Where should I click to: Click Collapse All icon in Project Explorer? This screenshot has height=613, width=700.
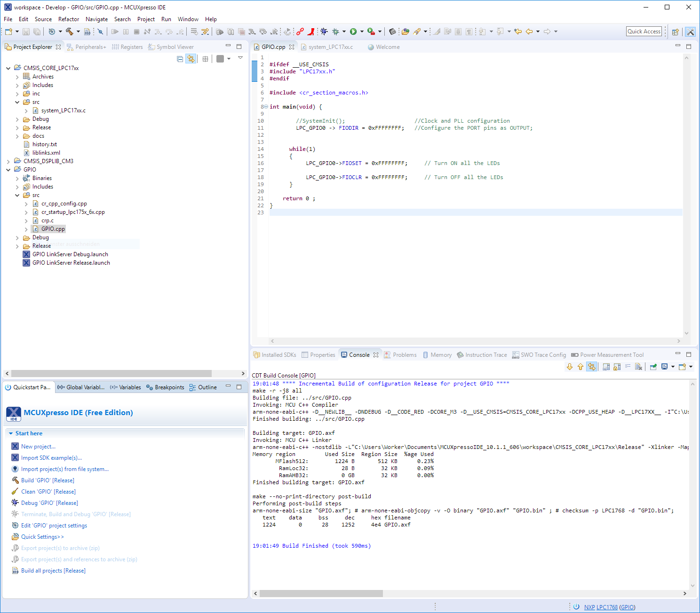[x=180, y=59]
